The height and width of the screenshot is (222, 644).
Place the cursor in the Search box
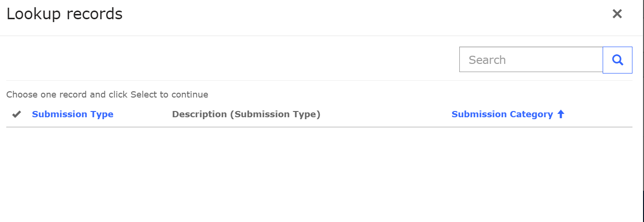(x=531, y=60)
